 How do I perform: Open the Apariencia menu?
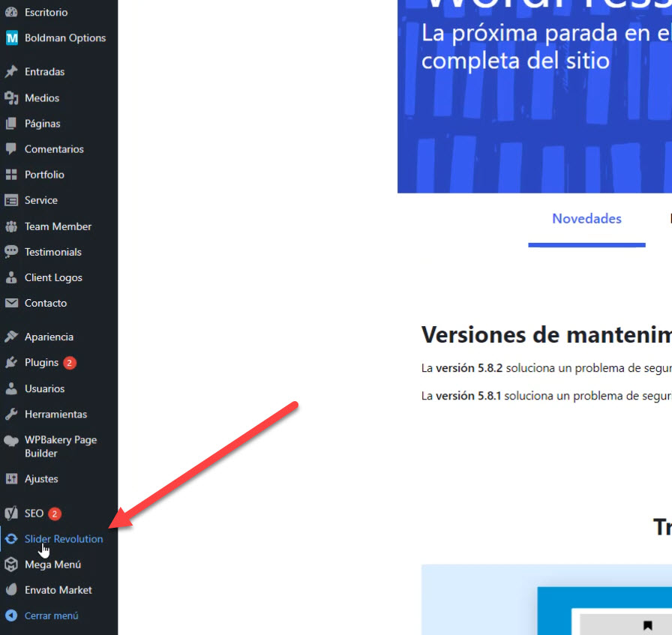(49, 337)
